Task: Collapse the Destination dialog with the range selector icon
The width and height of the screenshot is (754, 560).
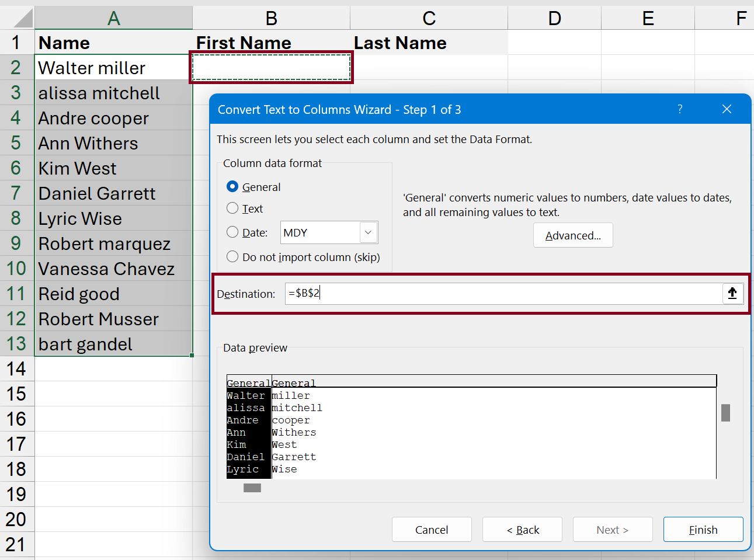Action: tap(733, 294)
